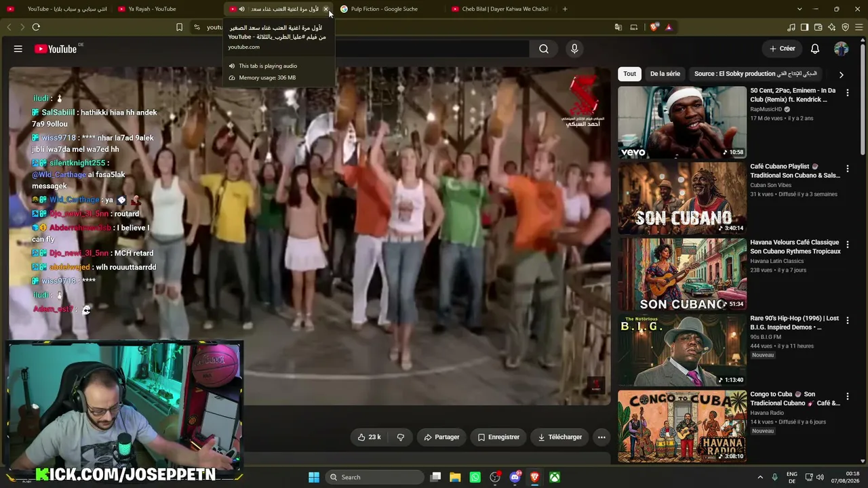Open File Explorer from the taskbar
868x488 pixels.
pyautogui.click(x=455, y=477)
